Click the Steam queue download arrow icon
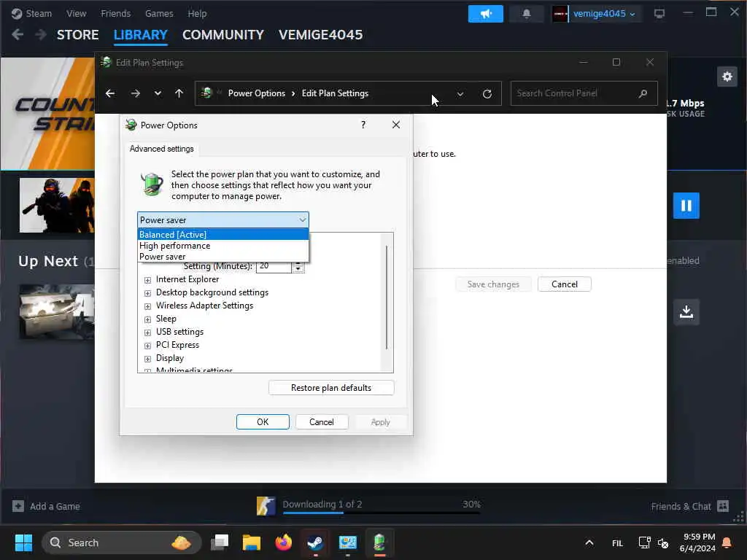The image size is (747, 560). 686,312
